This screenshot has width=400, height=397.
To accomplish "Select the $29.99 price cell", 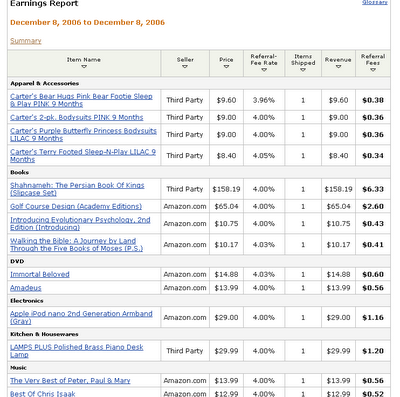I will [226, 351].
